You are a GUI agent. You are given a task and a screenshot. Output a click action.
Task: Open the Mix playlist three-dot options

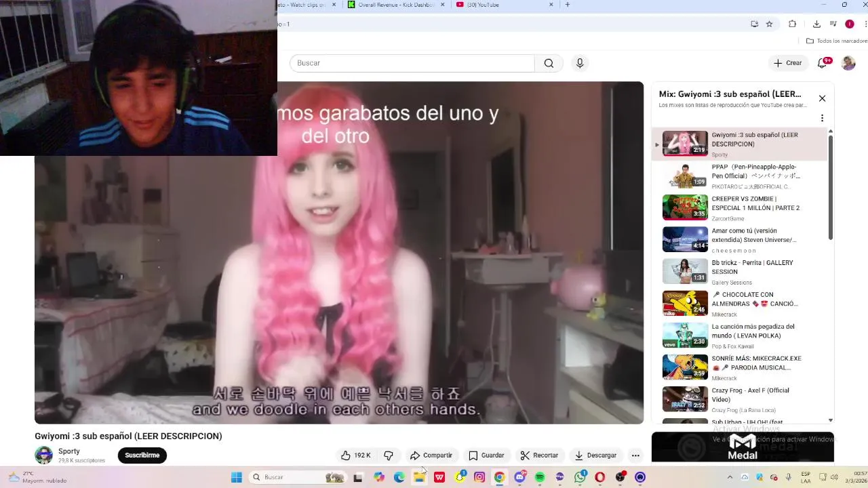(822, 118)
